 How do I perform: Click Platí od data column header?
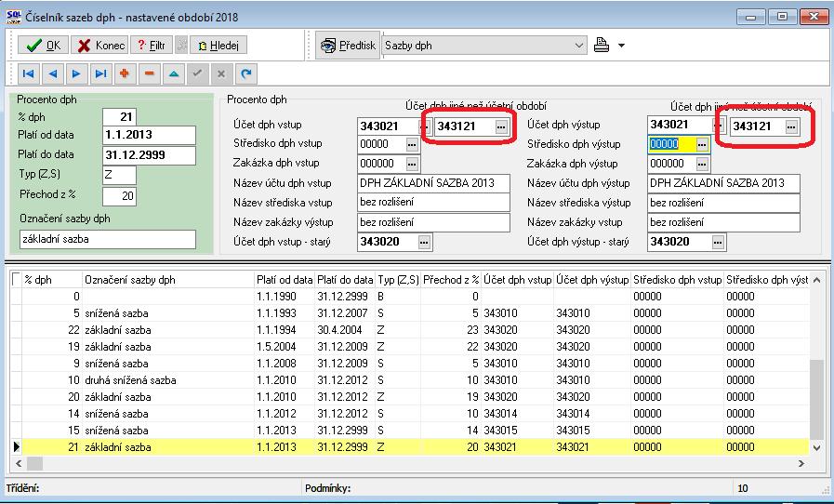[x=285, y=279]
